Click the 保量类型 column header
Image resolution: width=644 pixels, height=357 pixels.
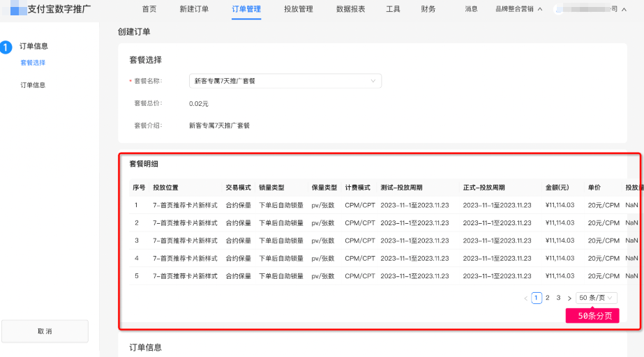tap(324, 188)
